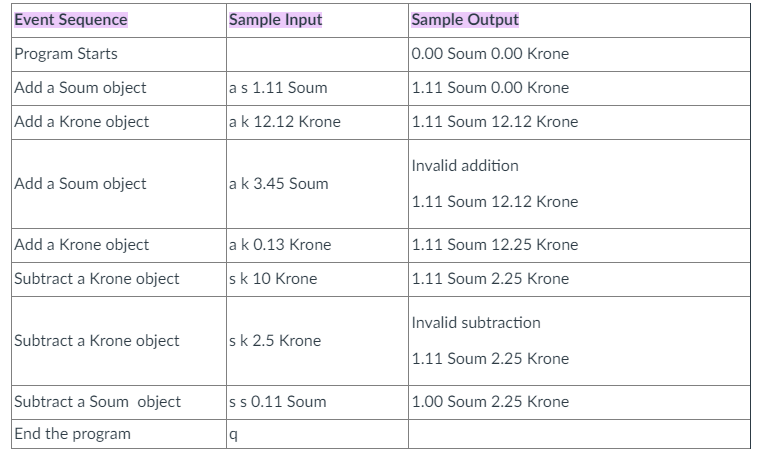Click the Sample Output column header
Screen dimensions: 784x467
pyautogui.click(x=465, y=19)
